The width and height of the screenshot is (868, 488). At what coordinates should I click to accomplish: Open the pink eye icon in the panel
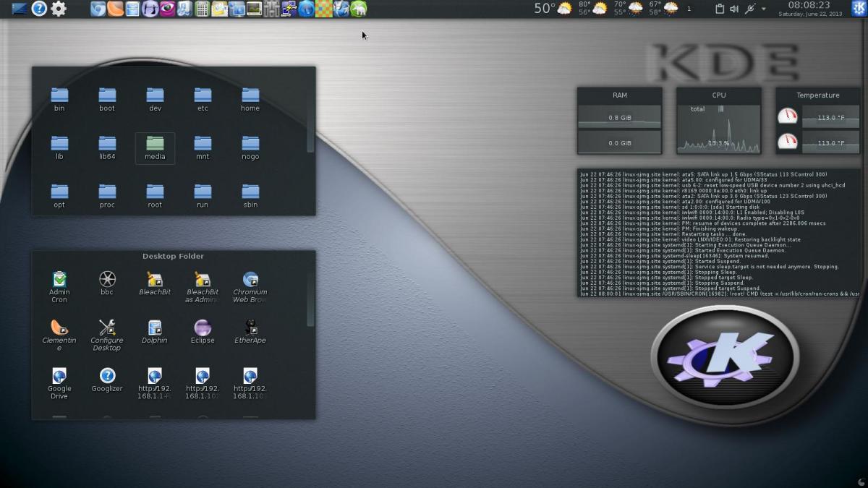[167, 9]
